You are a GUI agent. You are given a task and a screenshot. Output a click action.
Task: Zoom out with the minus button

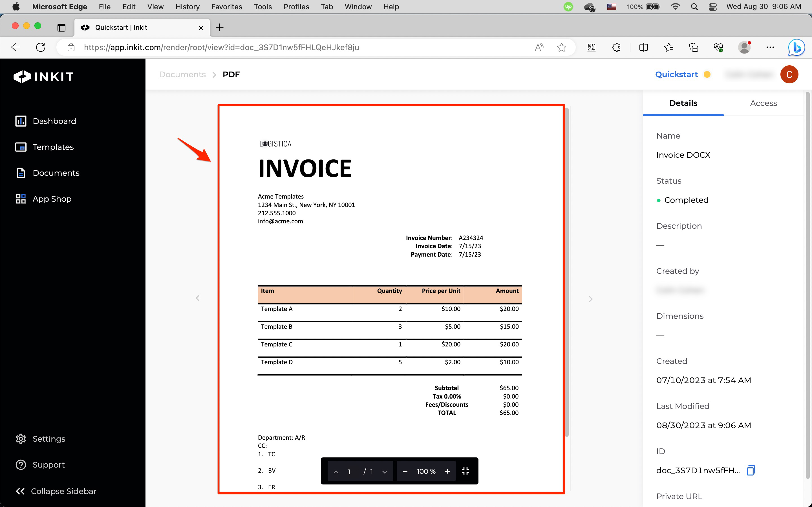pos(405,471)
